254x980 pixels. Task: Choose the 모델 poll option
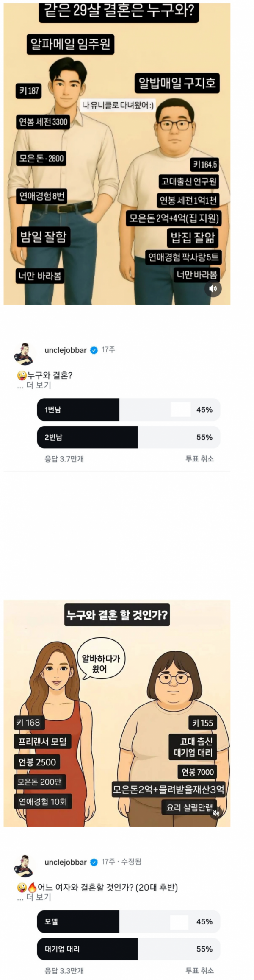click(x=128, y=921)
